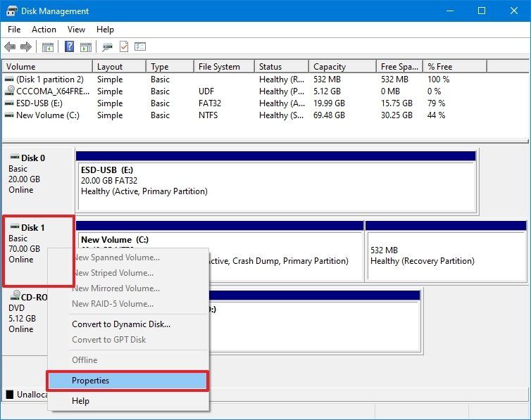Sort by the Status column header
This screenshot has width=531, height=420.
click(282, 67)
